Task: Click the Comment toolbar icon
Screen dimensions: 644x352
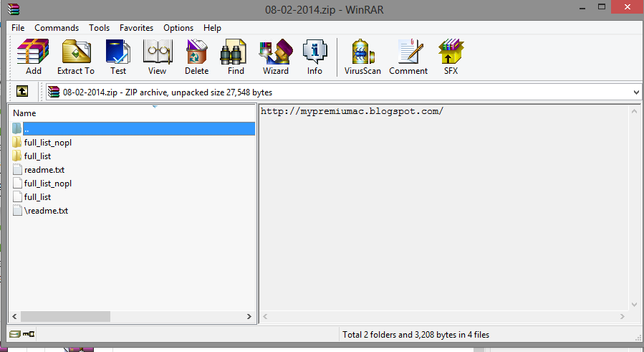Action: coord(410,52)
